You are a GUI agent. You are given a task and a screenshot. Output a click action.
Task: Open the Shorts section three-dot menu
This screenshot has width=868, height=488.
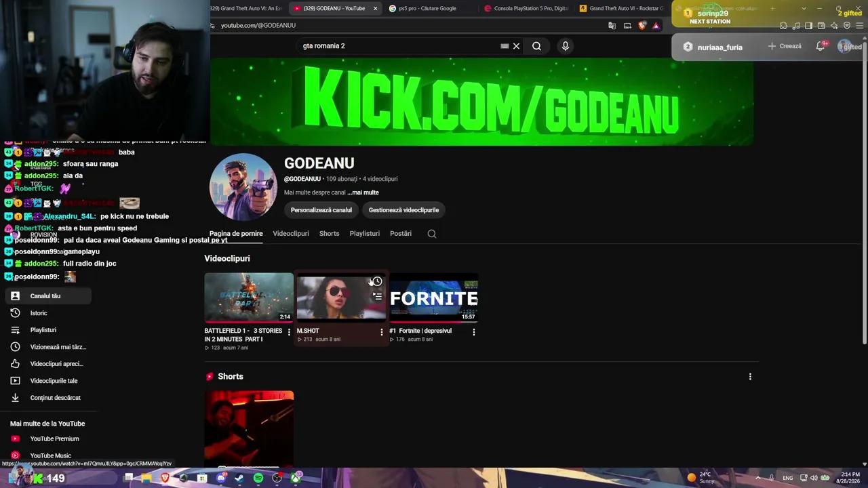click(750, 376)
